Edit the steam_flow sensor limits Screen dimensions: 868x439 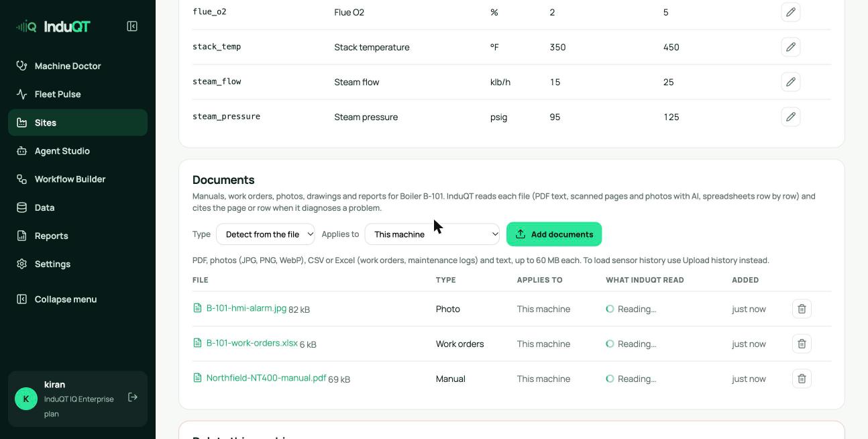(x=791, y=82)
